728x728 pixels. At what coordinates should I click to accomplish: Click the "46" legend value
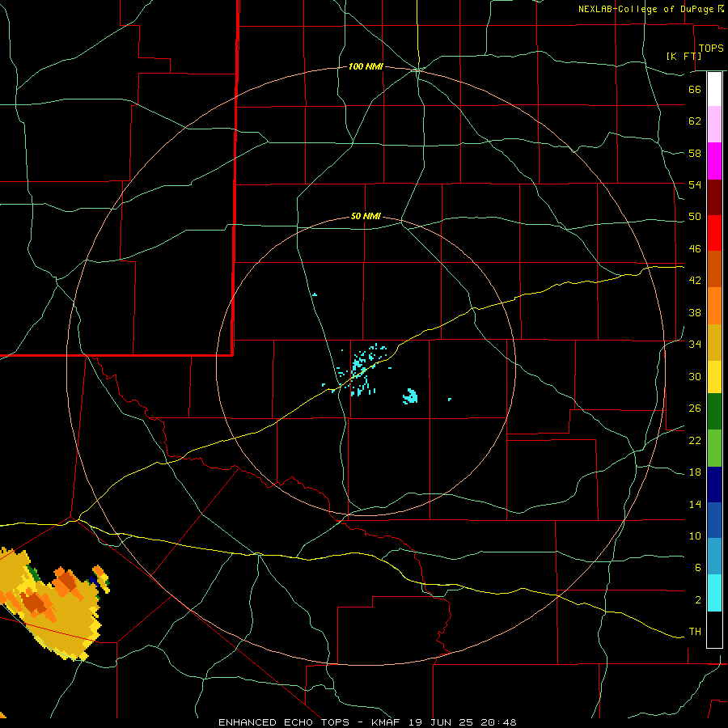695,249
